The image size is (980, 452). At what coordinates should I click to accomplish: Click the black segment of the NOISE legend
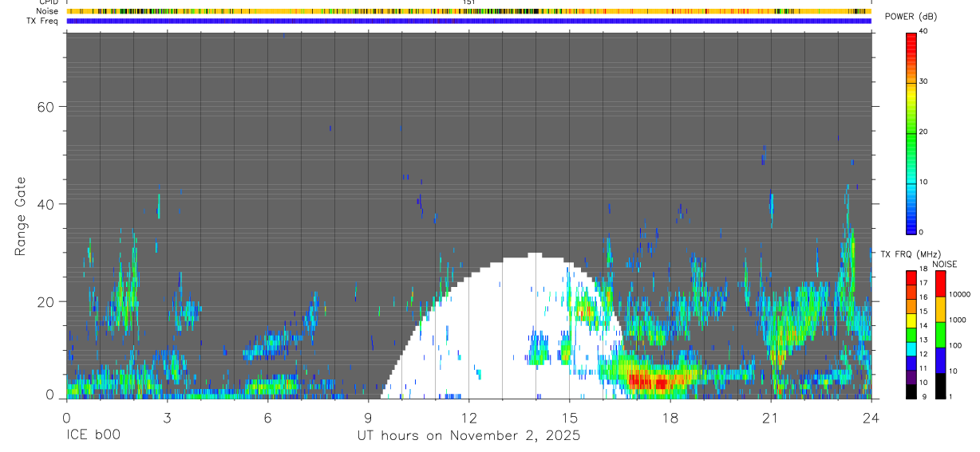click(940, 385)
